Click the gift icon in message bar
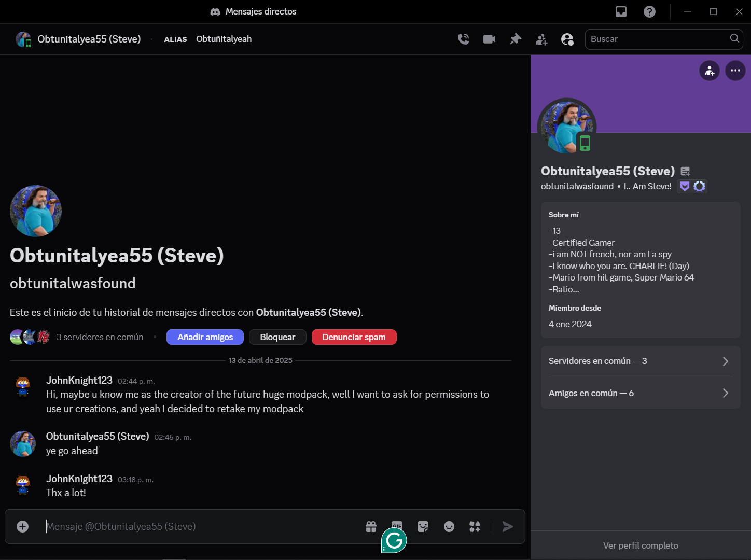Screen dimensions: 751x560 371,526
